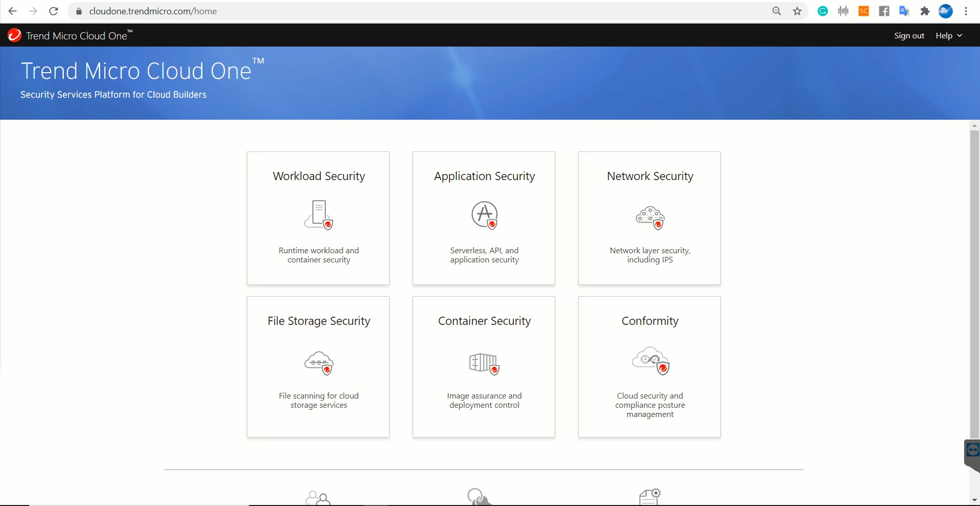Click the Trend Micro red logo
The image size is (980, 506).
pyautogui.click(x=14, y=35)
